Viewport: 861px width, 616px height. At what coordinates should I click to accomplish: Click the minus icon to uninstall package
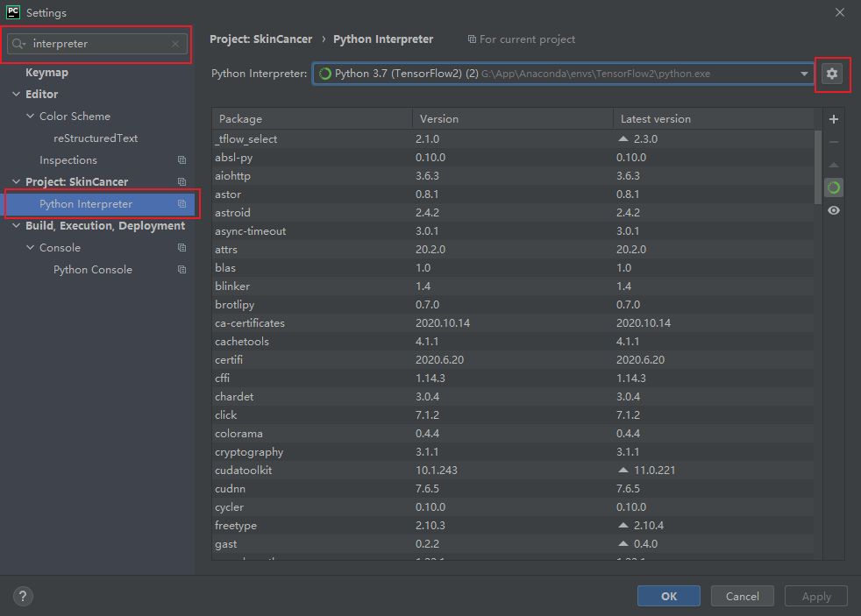click(834, 142)
